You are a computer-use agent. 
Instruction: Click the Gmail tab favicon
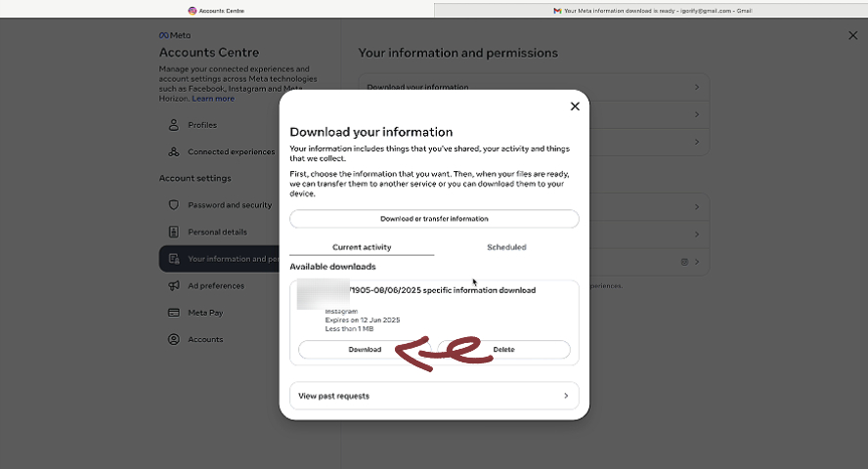(557, 11)
